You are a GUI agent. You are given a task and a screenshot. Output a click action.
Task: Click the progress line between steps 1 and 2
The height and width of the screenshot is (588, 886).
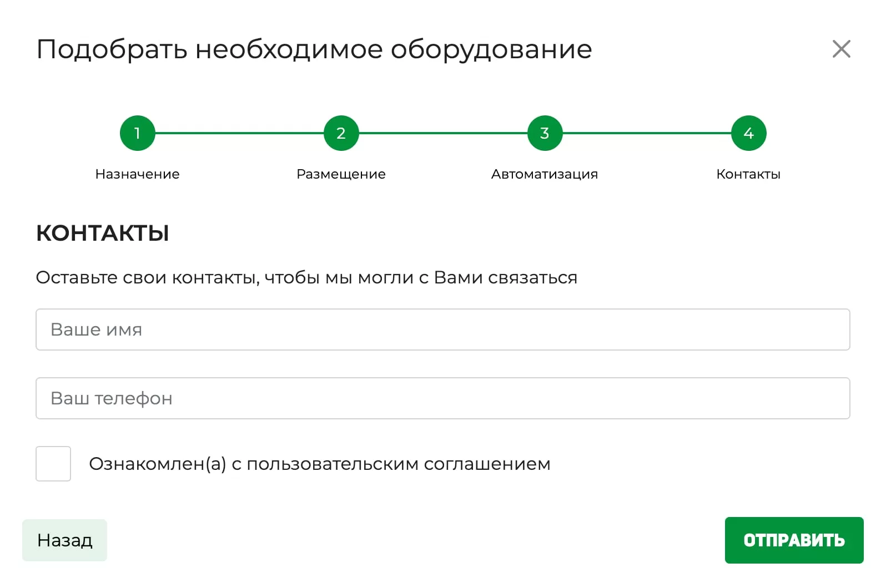pos(239,133)
